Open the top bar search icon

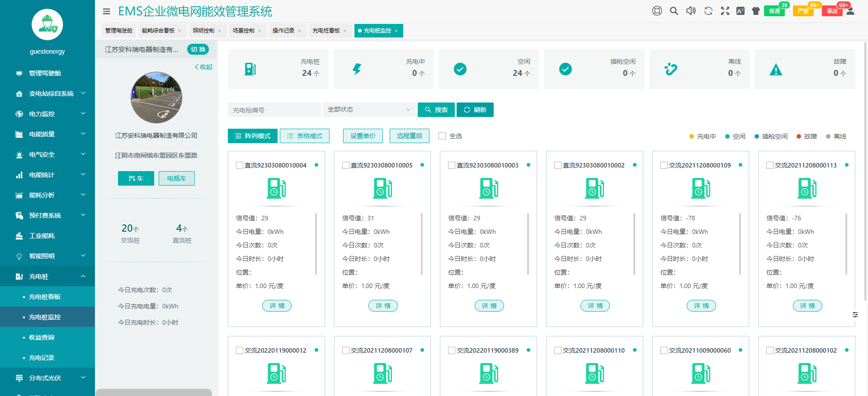674,11
